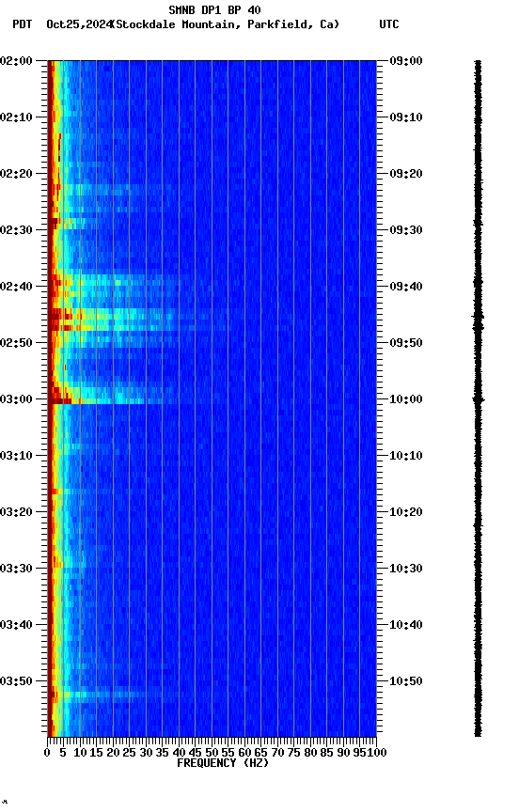Click the 03:10 PDT time label
Viewport: 519px width, 812px height.
pos(16,456)
